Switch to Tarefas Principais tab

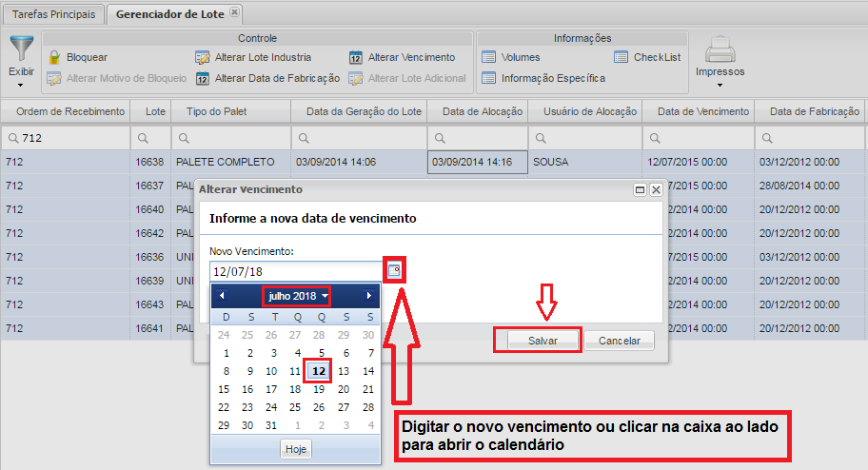click(x=53, y=14)
